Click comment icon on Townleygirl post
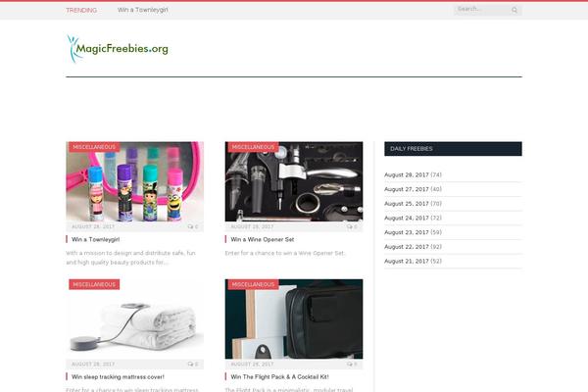The image size is (588, 392). [191, 226]
